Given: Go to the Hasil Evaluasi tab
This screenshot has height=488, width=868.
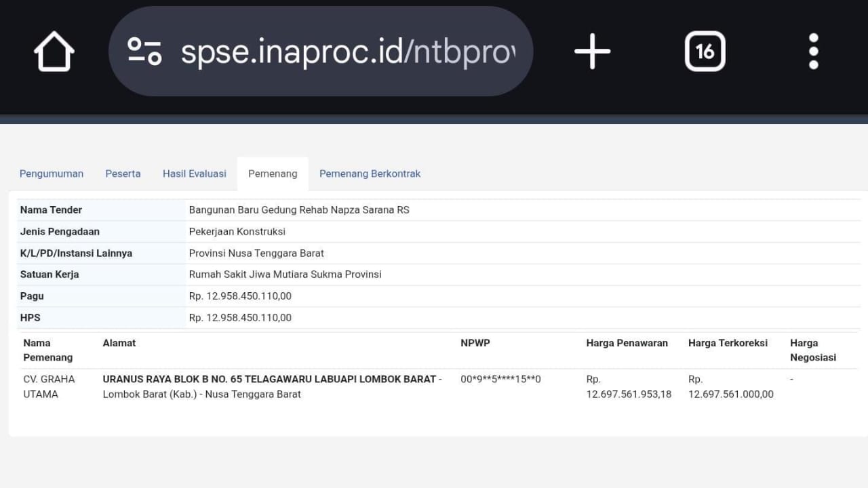Looking at the screenshot, I should [x=195, y=174].
